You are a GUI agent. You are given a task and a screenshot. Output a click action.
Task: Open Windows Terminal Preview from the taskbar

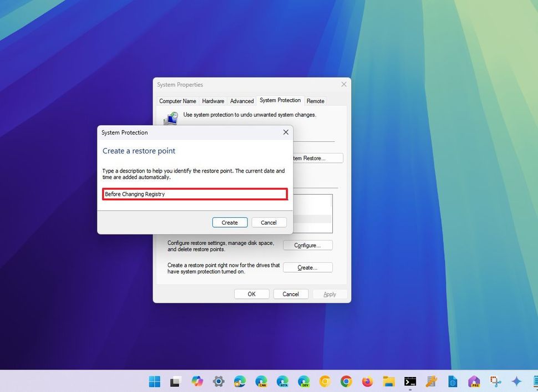point(410,381)
